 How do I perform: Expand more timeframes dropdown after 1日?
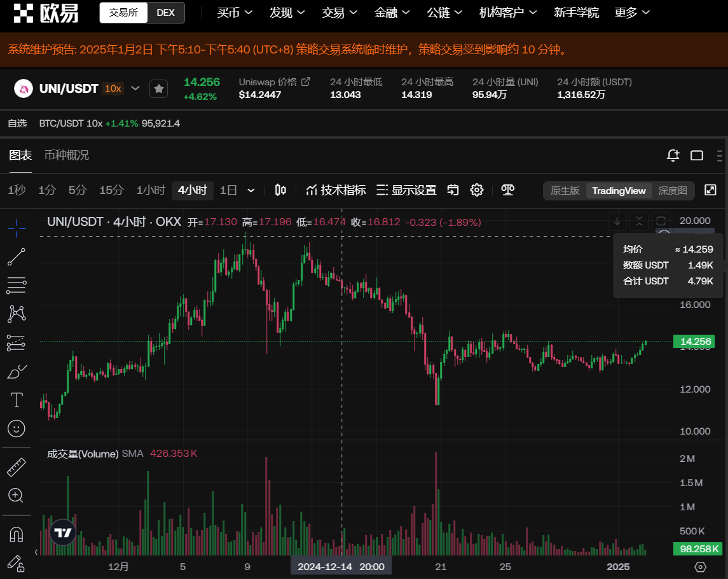click(x=251, y=190)
